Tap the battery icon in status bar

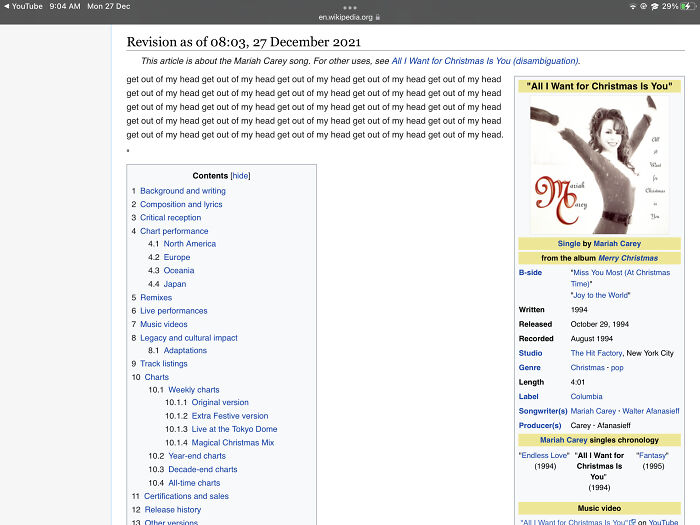(x=686, y=6)
